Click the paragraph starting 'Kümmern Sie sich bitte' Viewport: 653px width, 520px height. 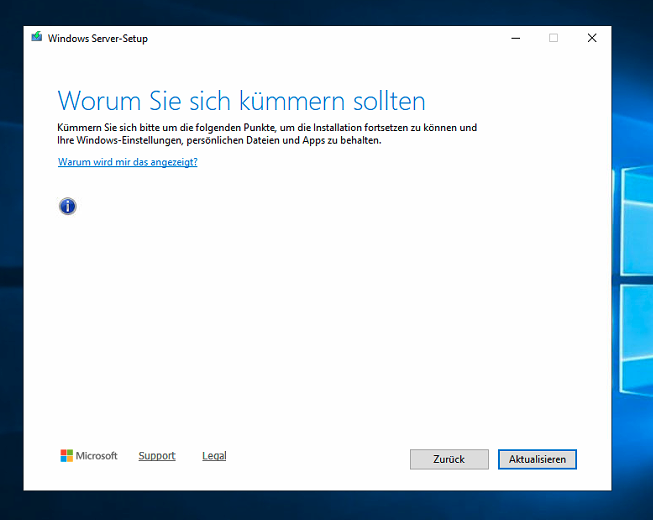pos(267,134)
